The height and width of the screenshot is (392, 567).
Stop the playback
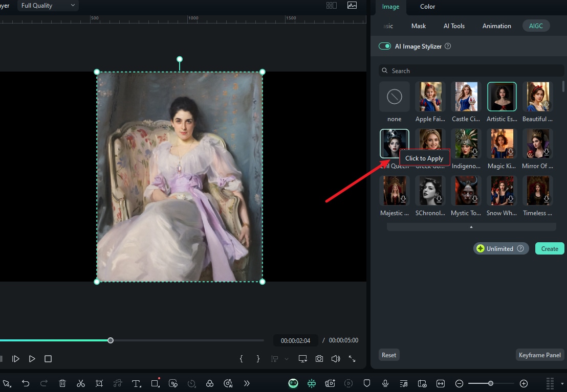click(x=48, y=359)
